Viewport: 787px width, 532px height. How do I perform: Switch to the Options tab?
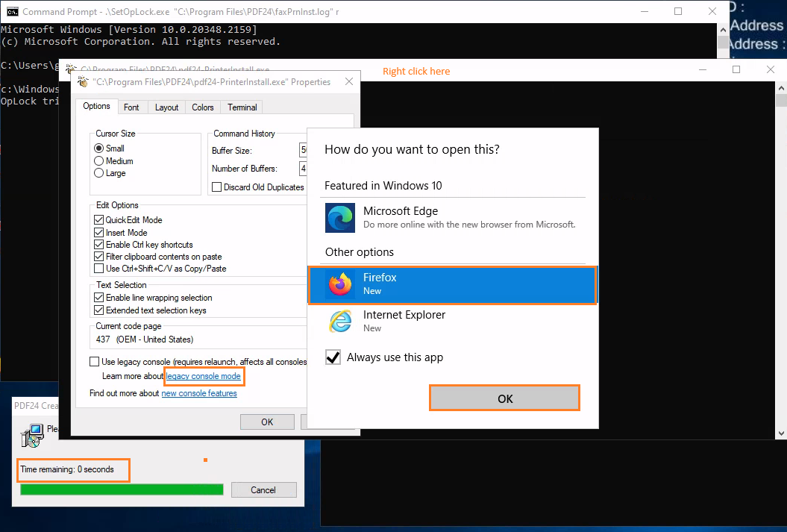click(x=96, y=106)
